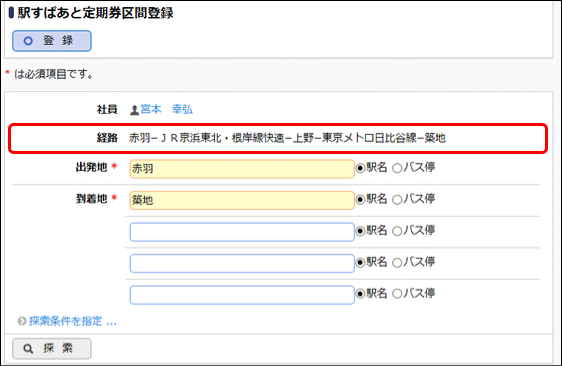This screenshot has height=366, width=562.
Task: Click the 登録 register button
Action: tap(52, 41)
